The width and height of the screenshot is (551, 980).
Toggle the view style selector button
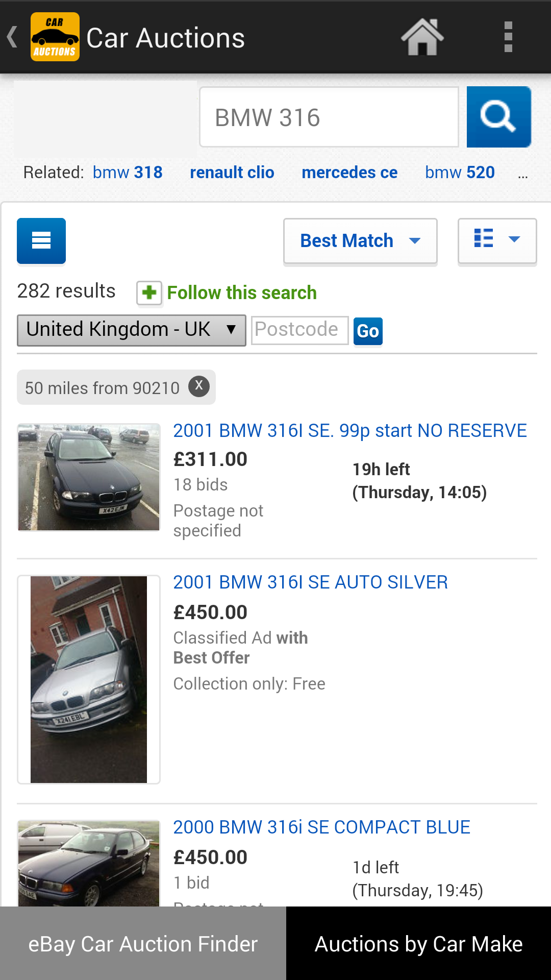496,241
